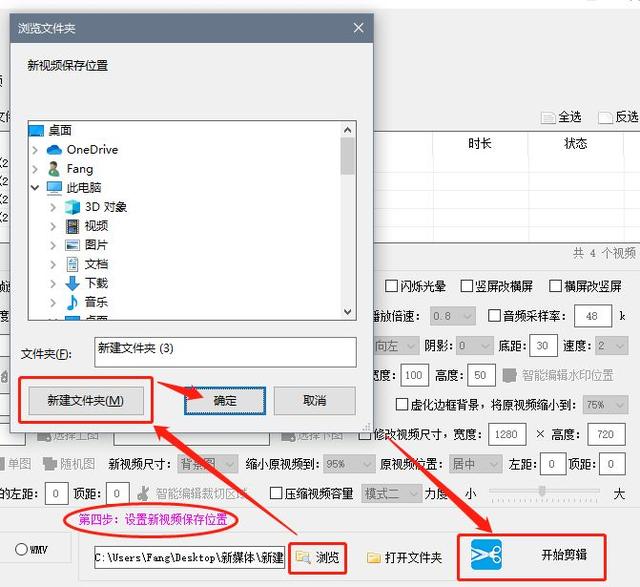Open the 模式二 compression dropdown
This screenshot has height=587, width=640.
[x=391, y=494]
